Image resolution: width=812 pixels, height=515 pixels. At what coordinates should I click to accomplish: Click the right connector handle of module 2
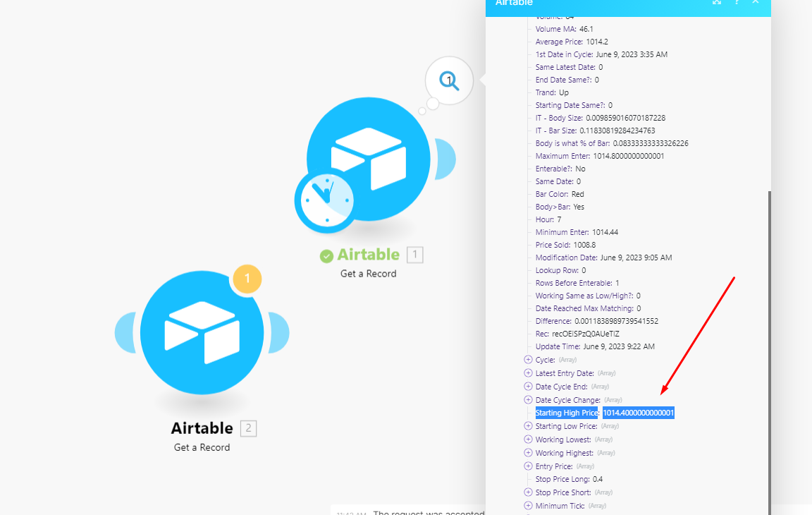[x=278, y=332]
